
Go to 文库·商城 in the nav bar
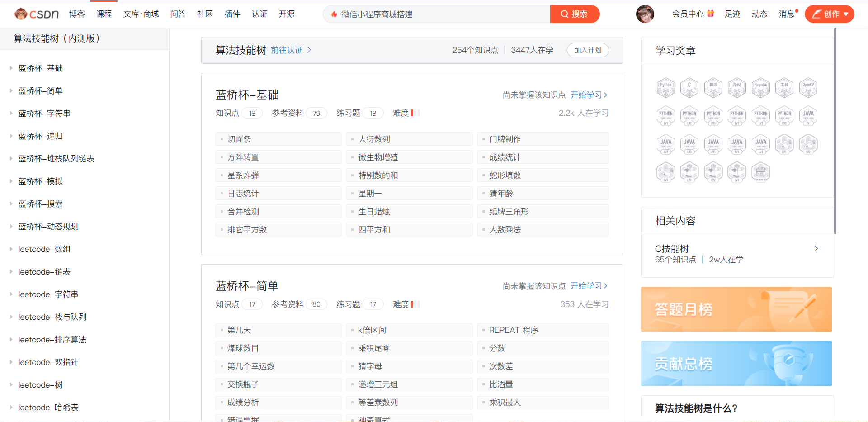(x=141, y=14)
